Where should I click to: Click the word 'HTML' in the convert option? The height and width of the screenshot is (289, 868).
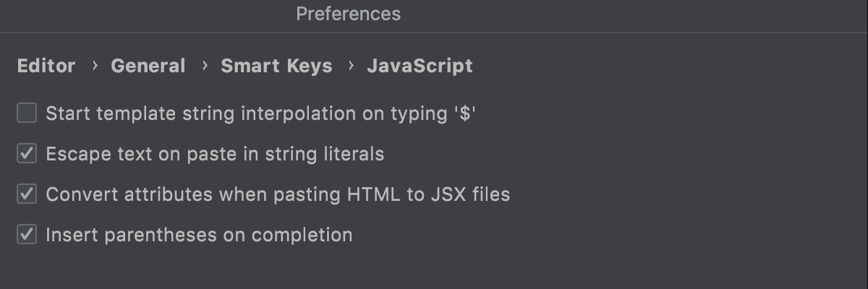(x=377, y=194)
